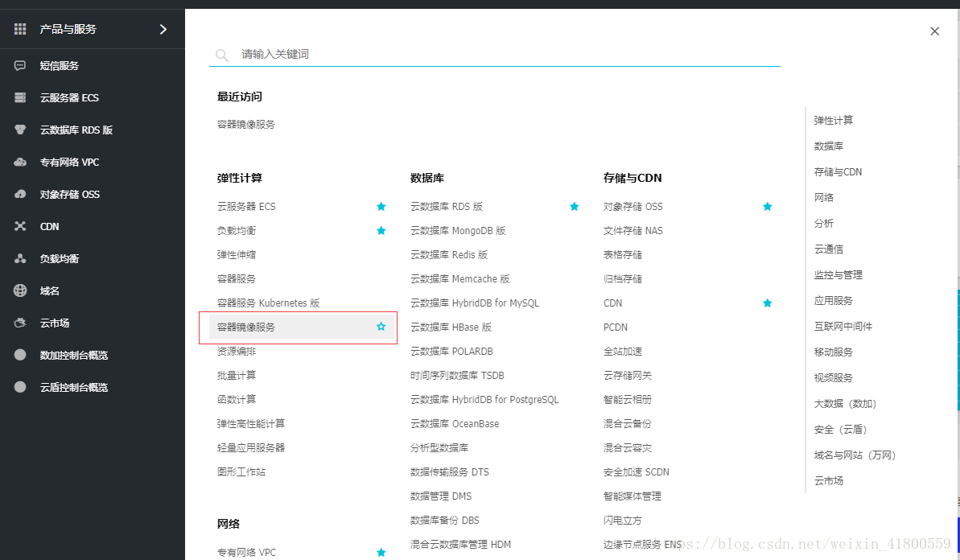Click the 云数据库 RDS 版 sidebar icon
Image resolution: width=960 pixels, height=560 pixels.
[20, 130]
